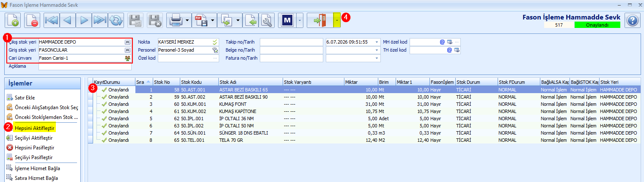644x182 pixels.
Task: Open the exit door dropdown arrow
Action: click(x=336, y=20)
